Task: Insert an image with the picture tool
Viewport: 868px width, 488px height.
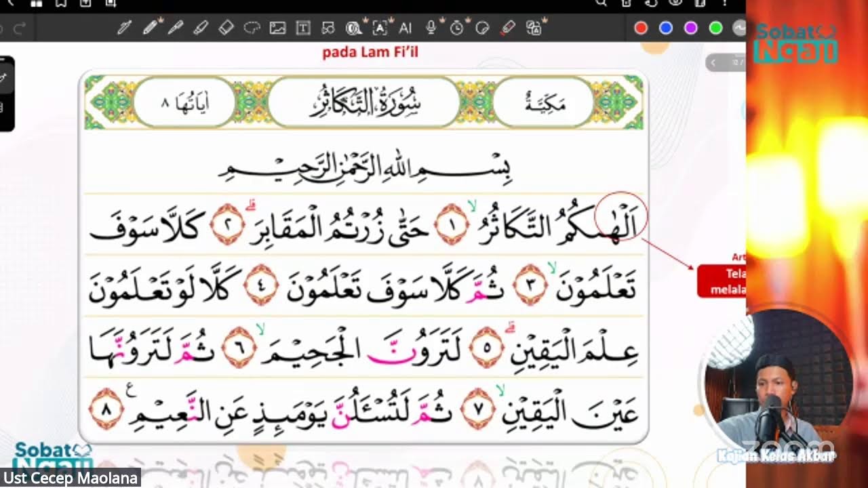Action: (x=277, y=28)
